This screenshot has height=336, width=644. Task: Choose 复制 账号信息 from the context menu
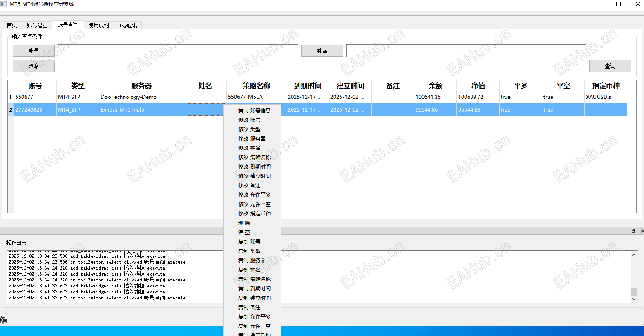pyautogui.click(x=252, y=110)
